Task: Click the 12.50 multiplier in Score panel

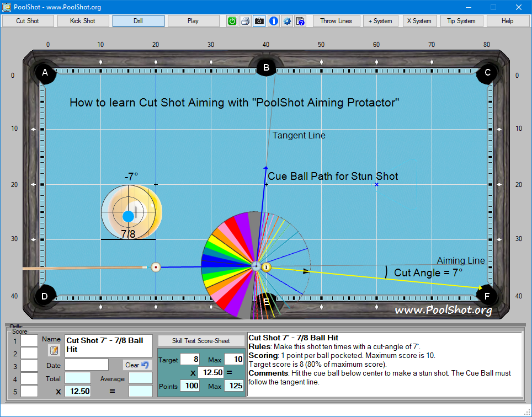Action: pos(78,391)
